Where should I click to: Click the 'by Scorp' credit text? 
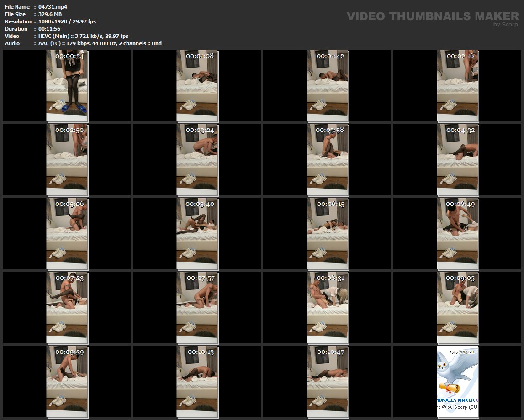pos(505,25)
